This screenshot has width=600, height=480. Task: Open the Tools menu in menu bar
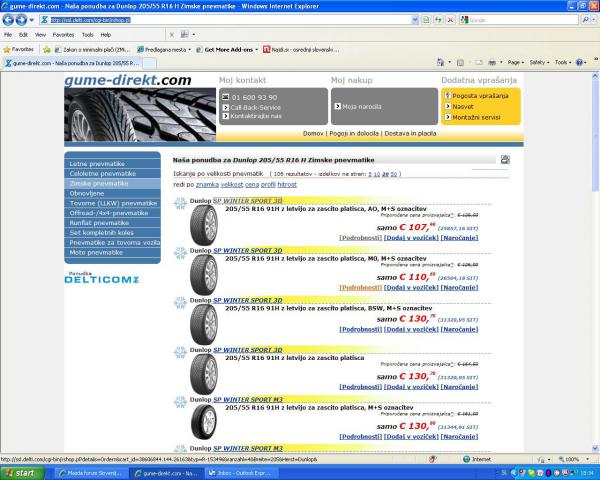point(88,35)
